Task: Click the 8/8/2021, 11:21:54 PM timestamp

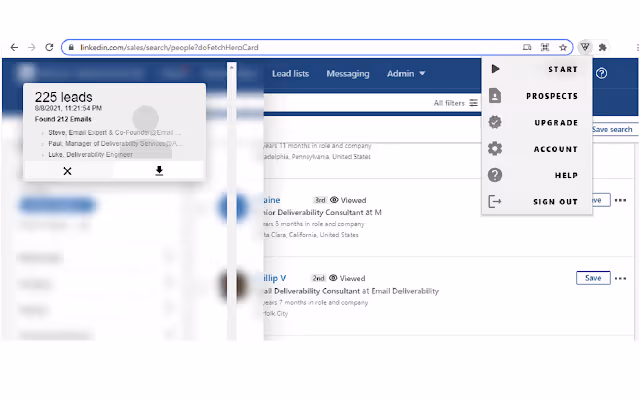Action: coord(68,108)
